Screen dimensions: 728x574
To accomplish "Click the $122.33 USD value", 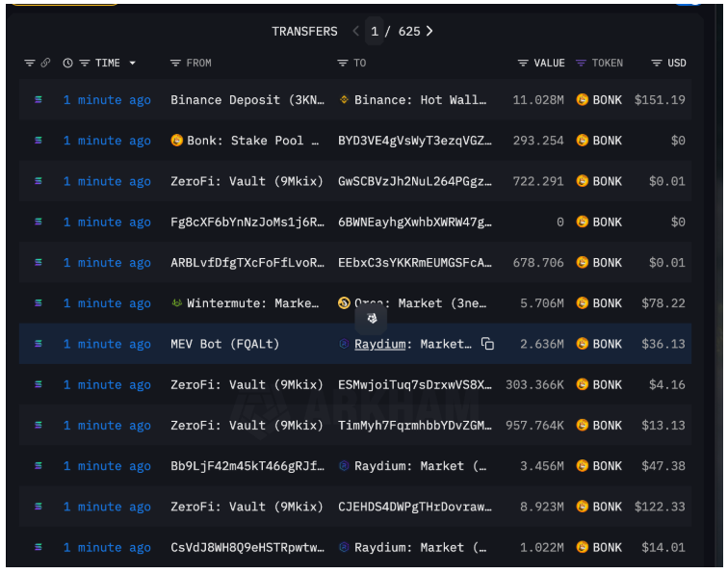I will click(x=660, y=507).
